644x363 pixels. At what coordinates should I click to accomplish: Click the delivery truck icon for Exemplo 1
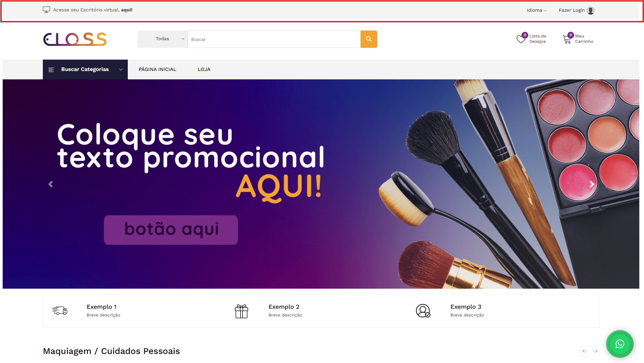click(60, 310)
